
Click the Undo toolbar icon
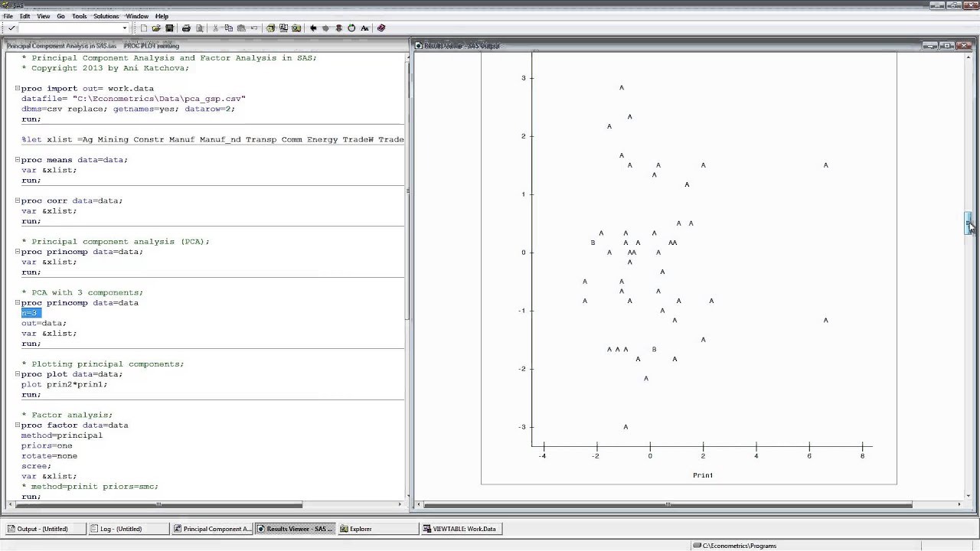(254, 28)
